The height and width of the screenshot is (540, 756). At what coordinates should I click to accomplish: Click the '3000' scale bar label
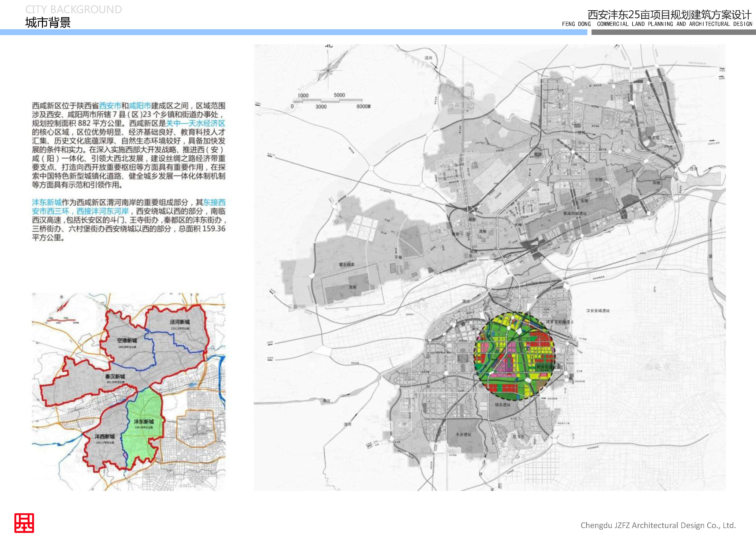click(x=321, y=106)
